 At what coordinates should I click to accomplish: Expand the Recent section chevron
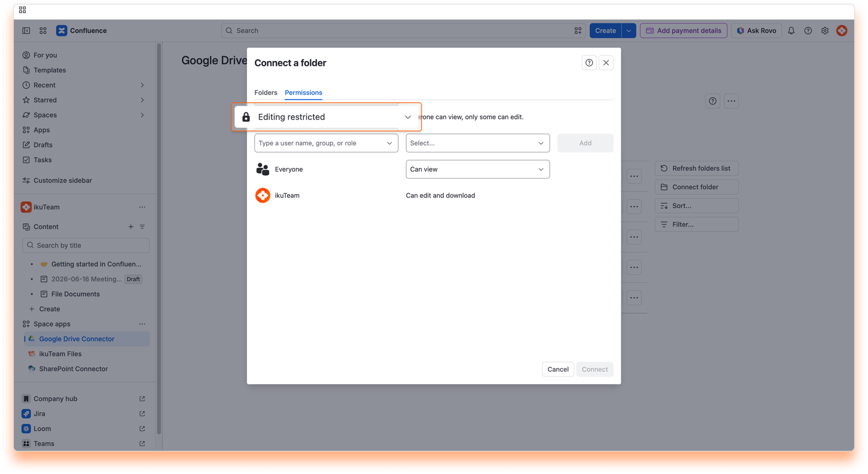tap(142, 85)
